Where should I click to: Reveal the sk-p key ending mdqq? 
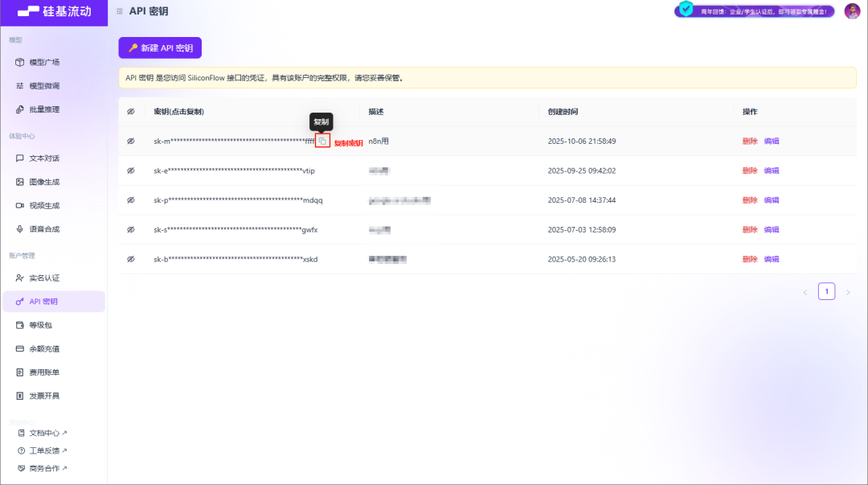pos(131,200)
